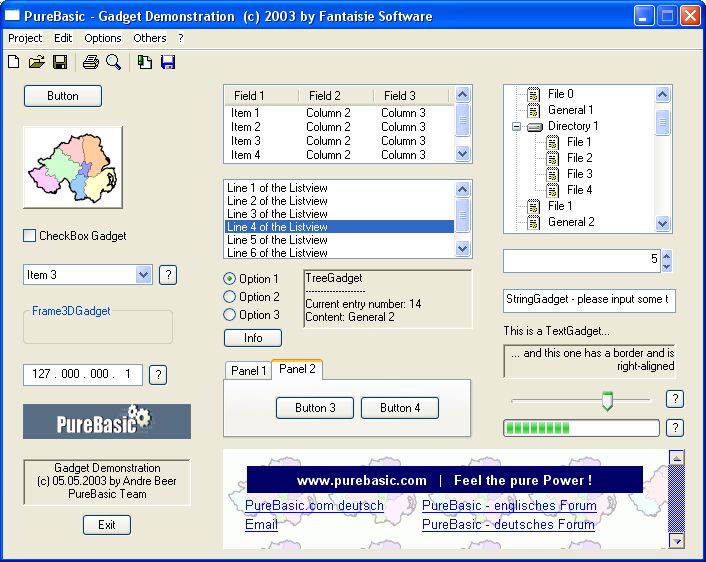
Task: Click the green progress bar
Action: coord(581,428)
